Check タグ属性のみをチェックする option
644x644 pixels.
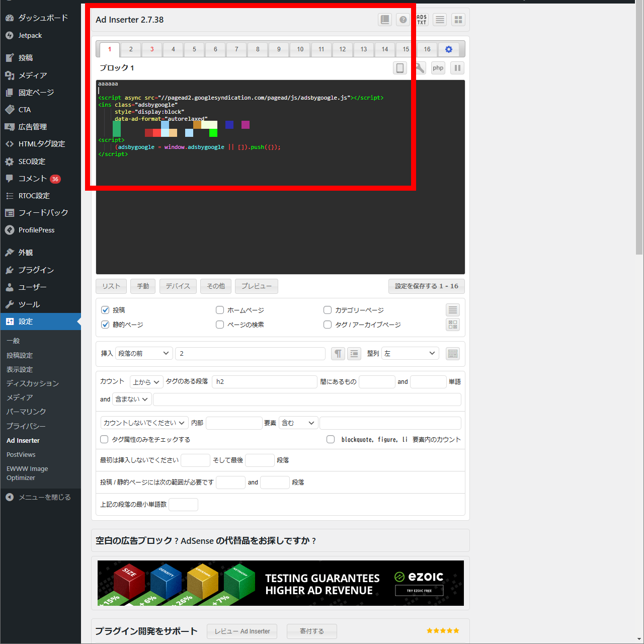(104, 439)
